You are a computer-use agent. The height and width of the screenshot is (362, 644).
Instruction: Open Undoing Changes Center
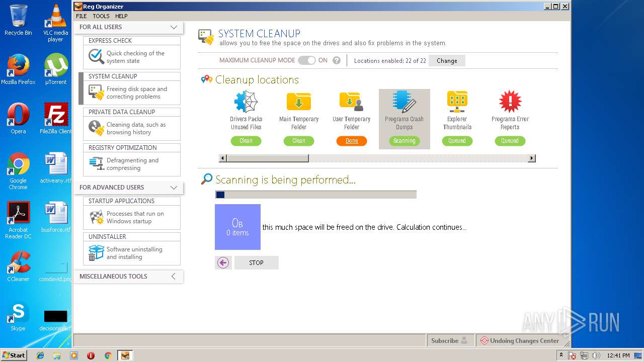(520, 340)
